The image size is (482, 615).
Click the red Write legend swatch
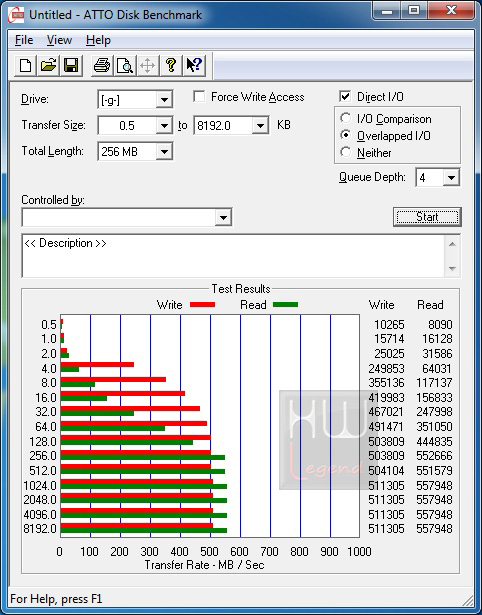202,304
